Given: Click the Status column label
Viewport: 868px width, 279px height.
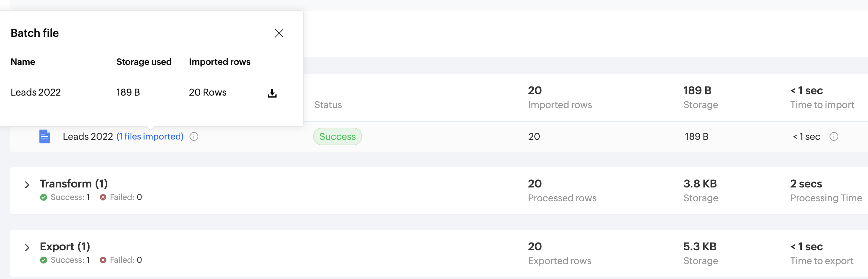Looking at the screenshot, I should [x=328, y=105].
